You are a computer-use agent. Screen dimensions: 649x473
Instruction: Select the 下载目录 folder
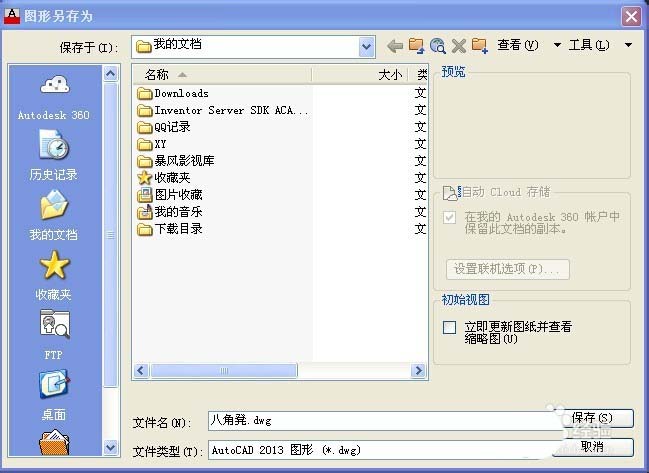pos(170,229)
